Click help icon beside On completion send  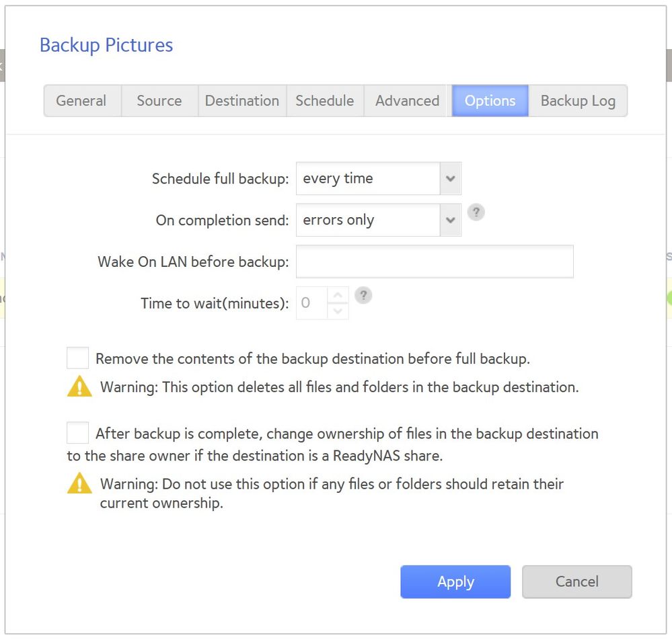click(476, 212)
